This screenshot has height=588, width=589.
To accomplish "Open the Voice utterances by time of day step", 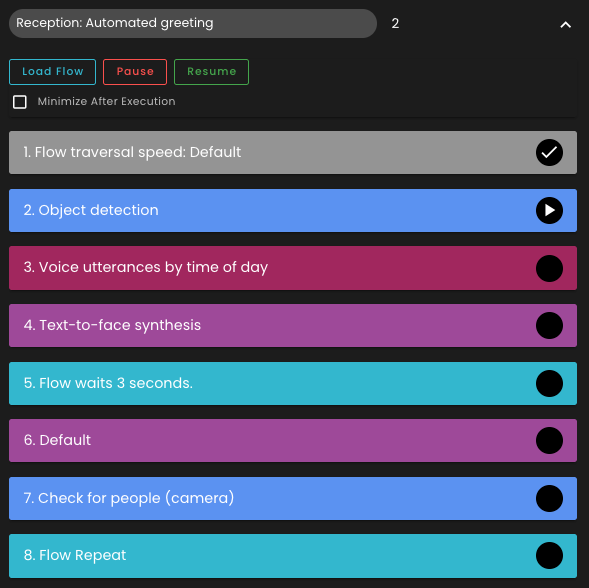I will [293, 268].
